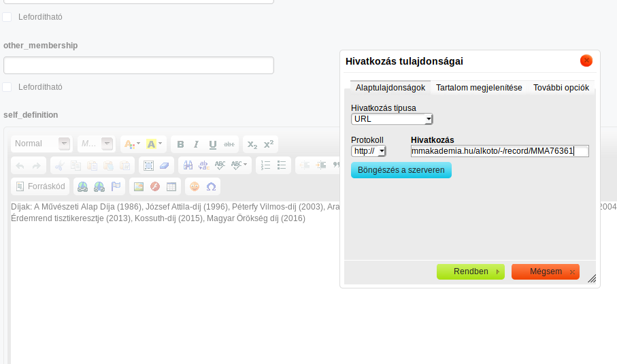Focus the other_membership text input
The width and height of the screenshot is (617, 364).
(139, 65)
